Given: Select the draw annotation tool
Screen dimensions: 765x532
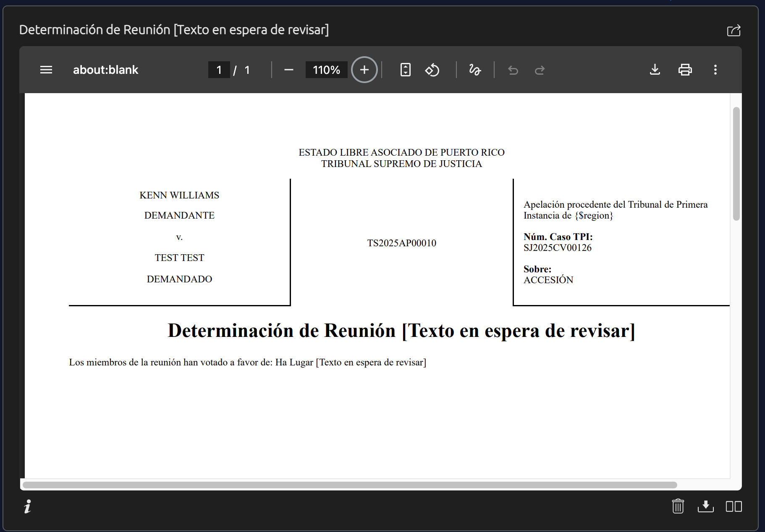Looking at the screenshot, I should pos(475,70).
